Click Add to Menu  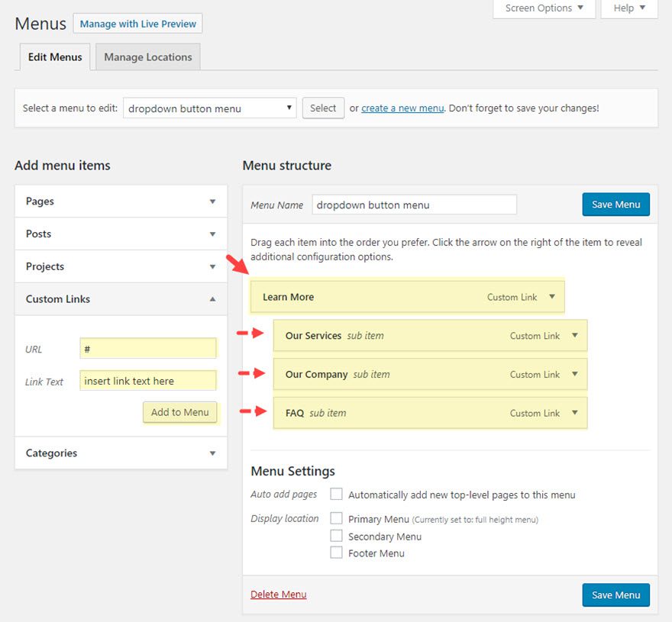[x=179, y=411]
